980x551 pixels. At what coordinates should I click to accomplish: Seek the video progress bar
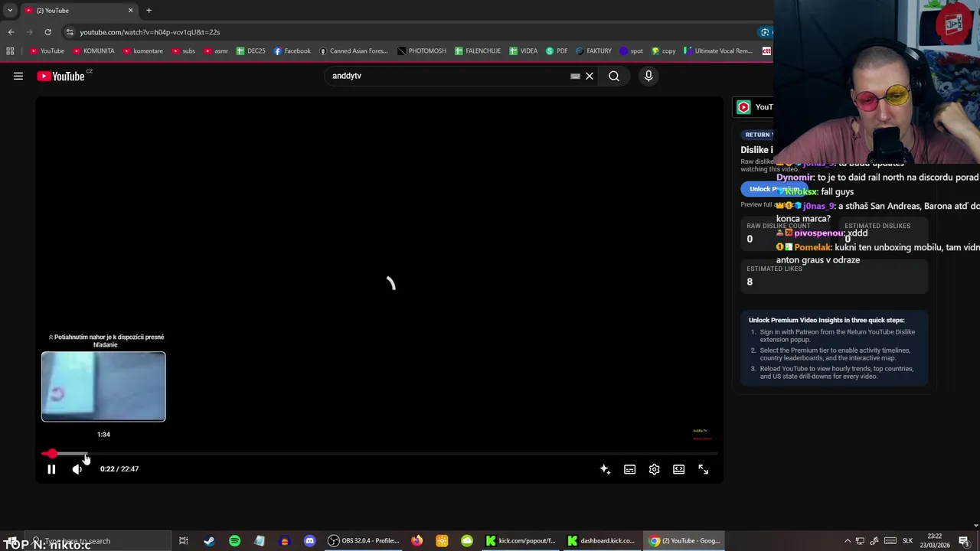[379, 454]
